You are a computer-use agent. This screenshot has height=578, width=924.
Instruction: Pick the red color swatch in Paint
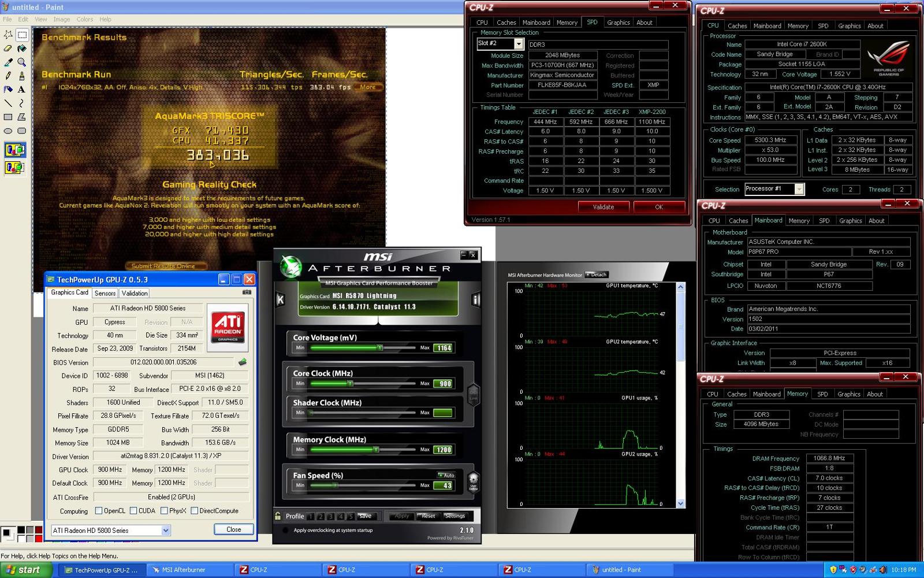click(x=39, y=538)
